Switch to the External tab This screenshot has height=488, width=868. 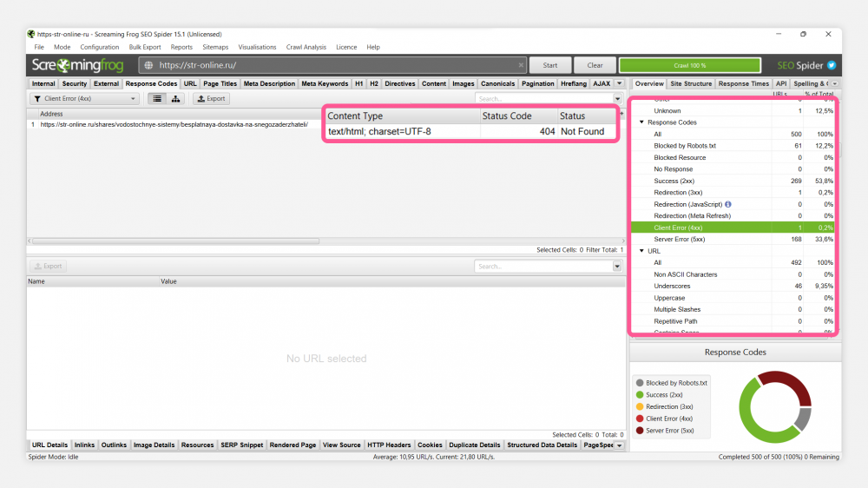(106, 83)
